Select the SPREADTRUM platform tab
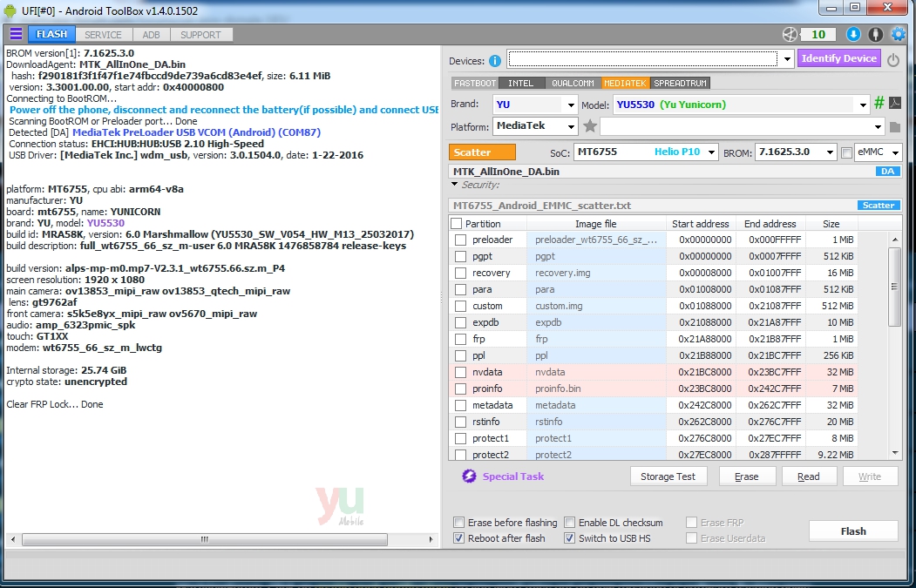916x588 pixels. 680,83
